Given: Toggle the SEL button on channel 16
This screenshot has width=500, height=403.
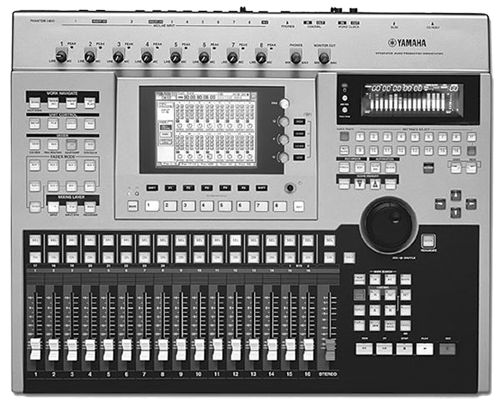Looking at the screenshot, I should [308, 240].
